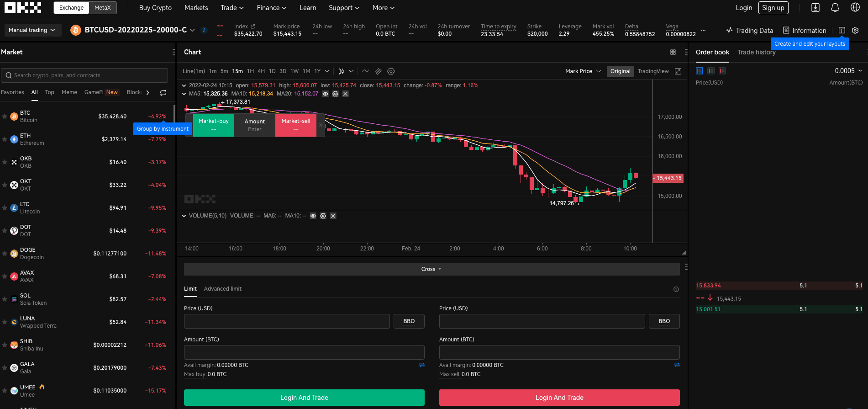The image size is (868, 409).
Task: Switch to the MetaX mode toggle
Action: tap(103, 8)
